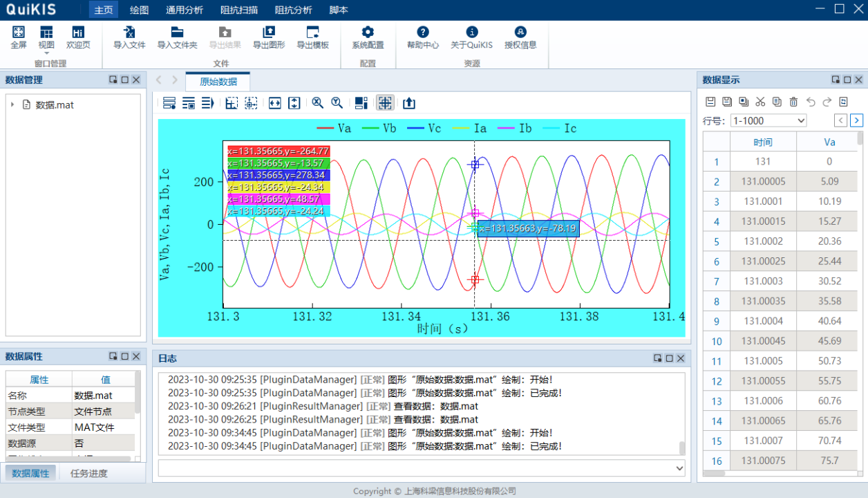The image size is (868, 498).
Task: Click the delete icon in 数据显示 panel
Action: [793, 102]
